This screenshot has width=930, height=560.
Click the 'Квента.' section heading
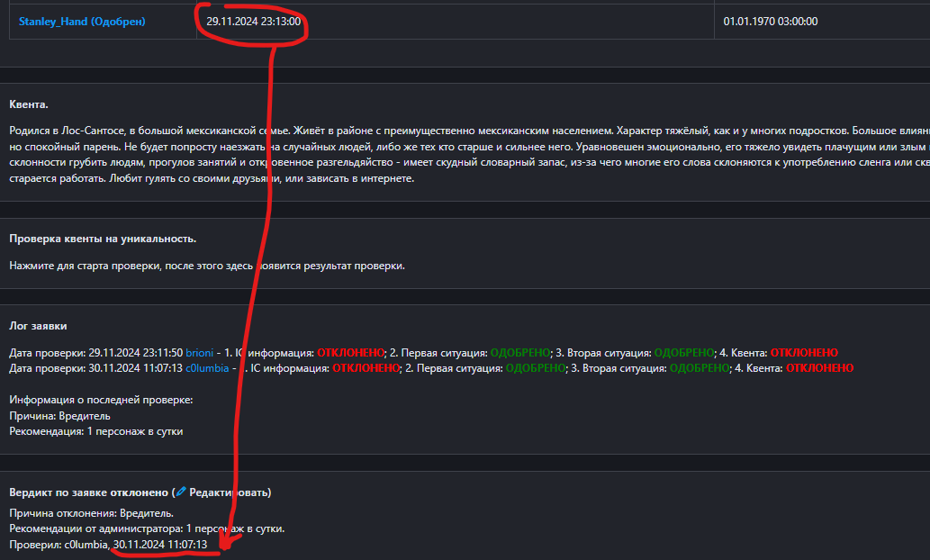[29, 105]
